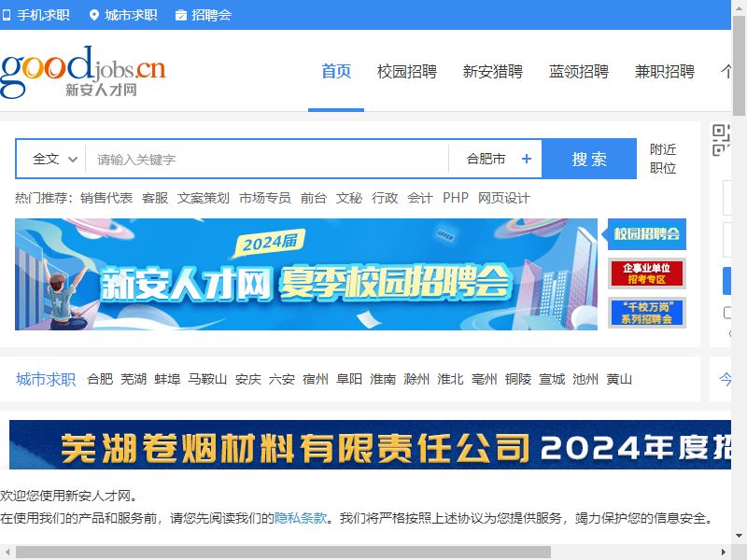Switch to the 首页 tab

pos(336,72)
